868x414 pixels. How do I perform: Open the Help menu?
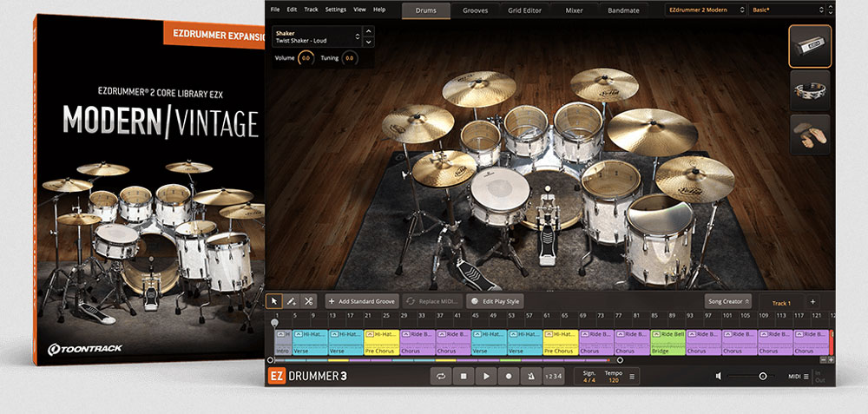(379, 10)
